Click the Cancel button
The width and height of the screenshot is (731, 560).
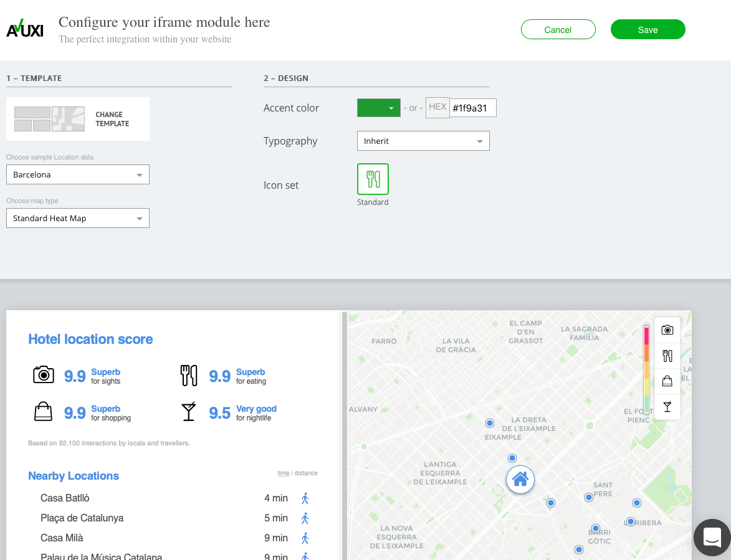click(558, 29)
